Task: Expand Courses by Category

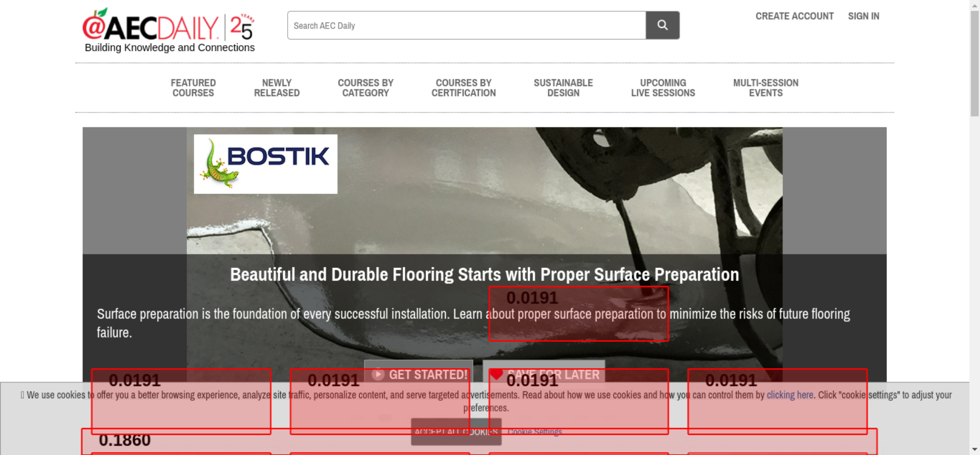Action: click(x=366, y=88)
